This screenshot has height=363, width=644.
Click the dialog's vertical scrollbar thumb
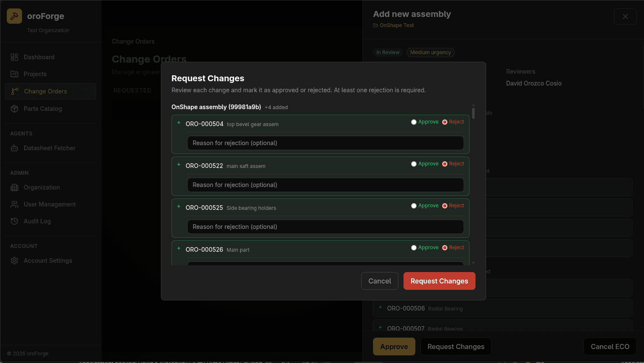473,113
